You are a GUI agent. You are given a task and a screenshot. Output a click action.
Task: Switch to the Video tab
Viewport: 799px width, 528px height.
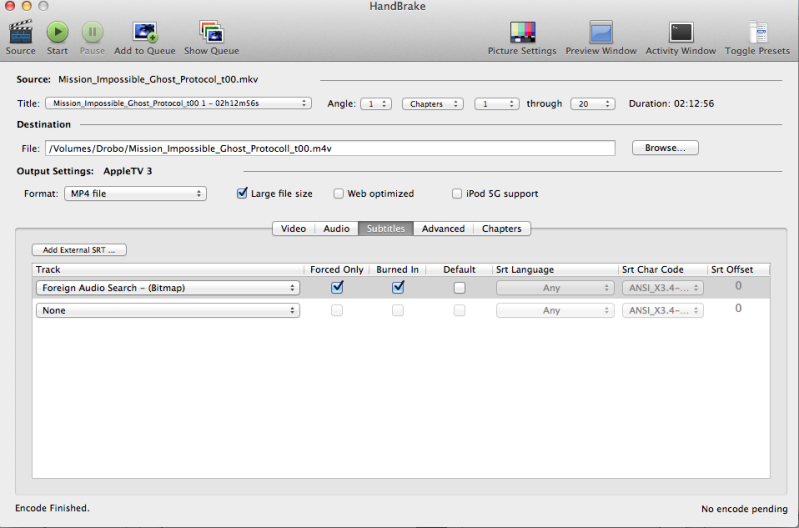tap(294, 228)
